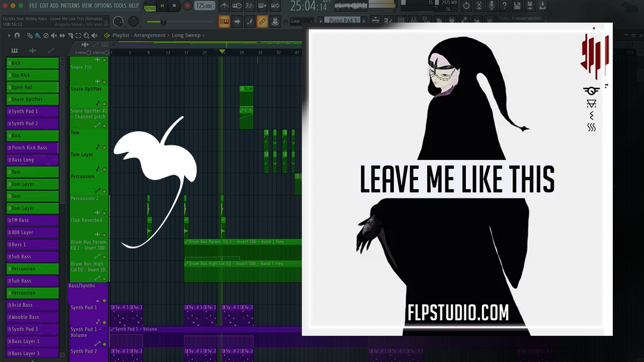The height and width of the screenshot is (362, 644).
Task: Open the OPTIONS menu
Action: (x=104, y=5)
